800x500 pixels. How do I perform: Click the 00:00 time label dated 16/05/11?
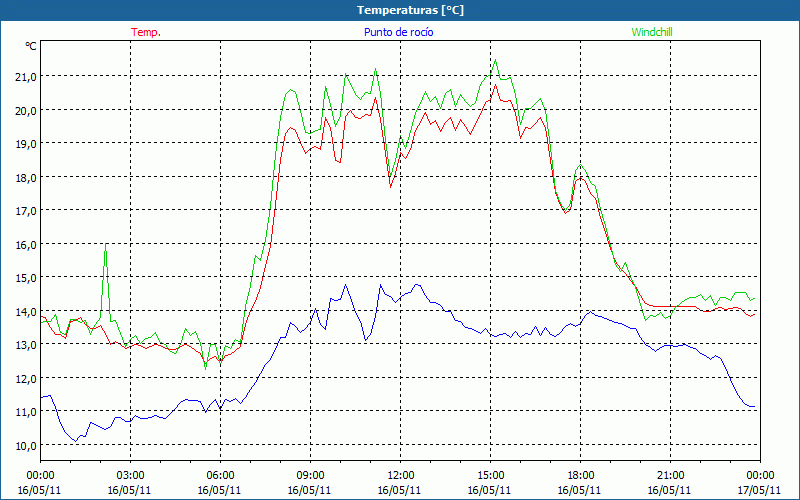tap(40, 475)
